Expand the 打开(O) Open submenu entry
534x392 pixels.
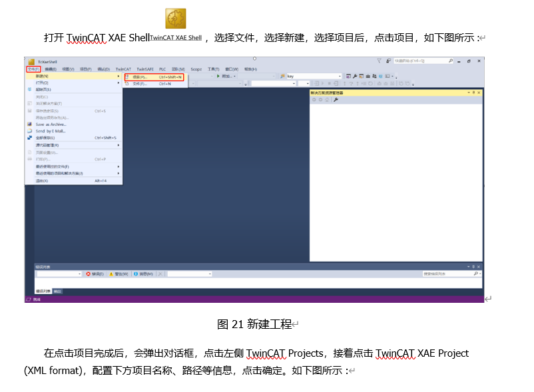[x=74, y=83]
